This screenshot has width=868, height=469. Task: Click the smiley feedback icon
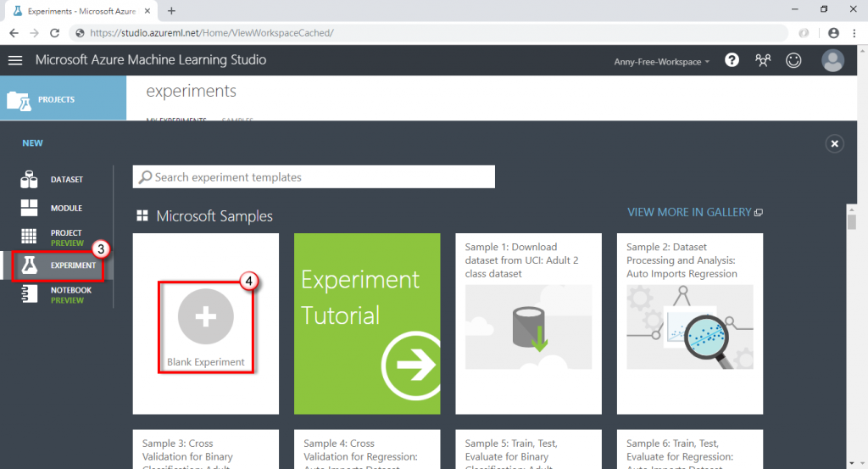(x=793, y=60)
